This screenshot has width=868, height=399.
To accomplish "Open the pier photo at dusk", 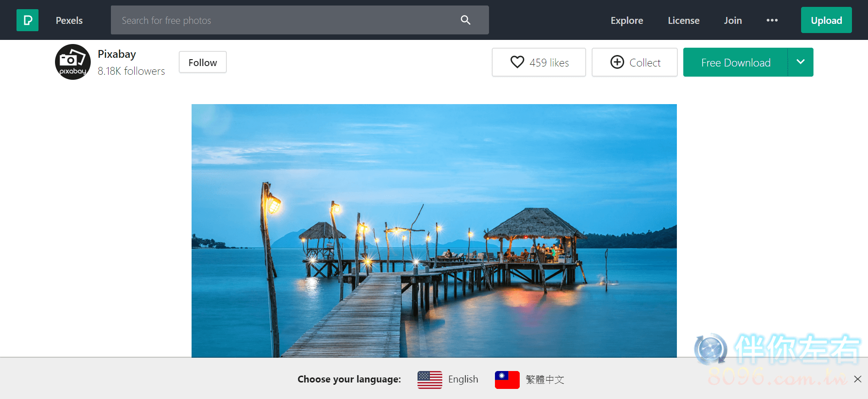I will coord(434,231).
